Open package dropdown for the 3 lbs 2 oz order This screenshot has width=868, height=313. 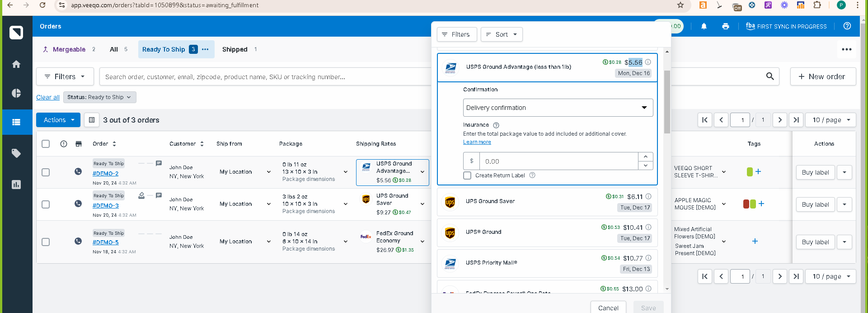[x=346, y=204]
